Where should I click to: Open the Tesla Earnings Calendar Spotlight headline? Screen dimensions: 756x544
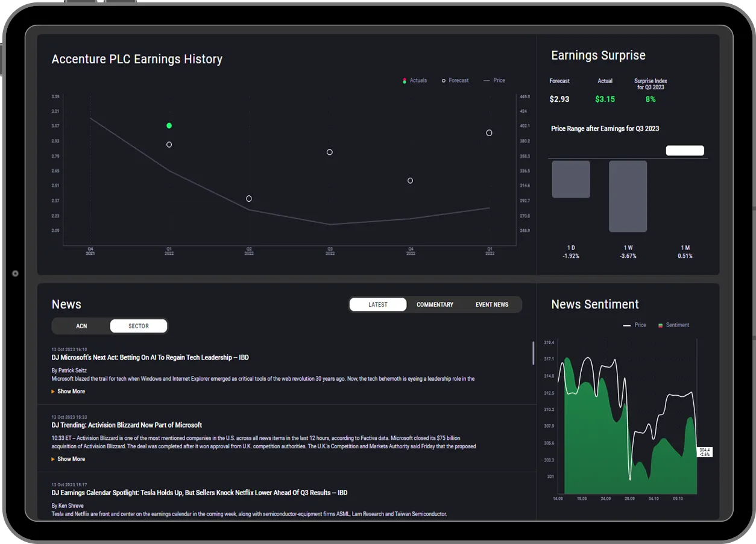[x=199, y=493]
